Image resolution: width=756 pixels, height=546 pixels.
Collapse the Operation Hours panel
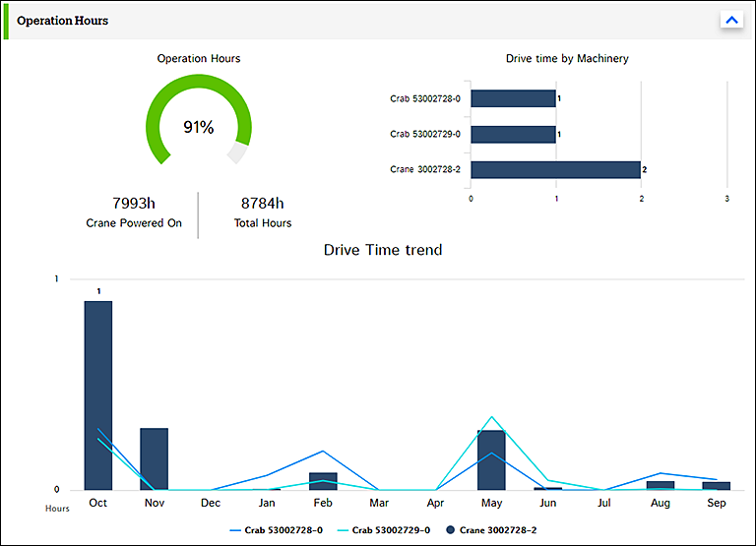tap(731, 20)
